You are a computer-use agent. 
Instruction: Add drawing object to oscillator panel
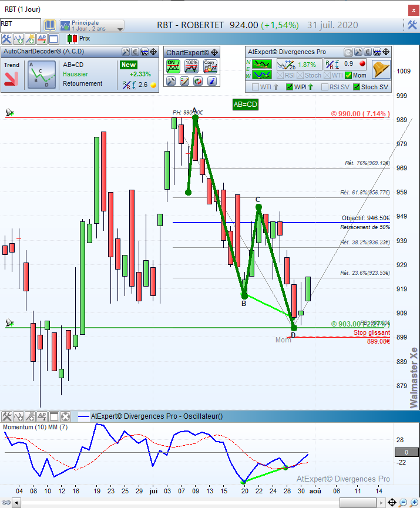click(x=30, y=416)
